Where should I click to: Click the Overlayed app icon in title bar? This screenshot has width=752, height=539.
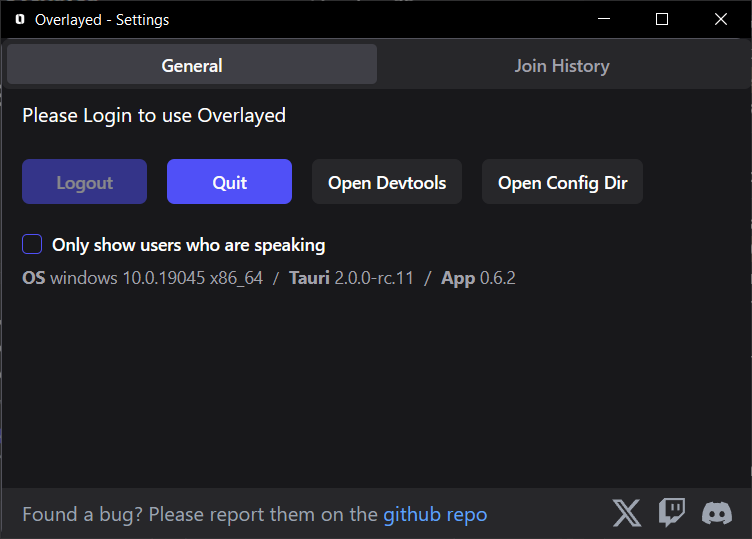click(x=20, y=19)
